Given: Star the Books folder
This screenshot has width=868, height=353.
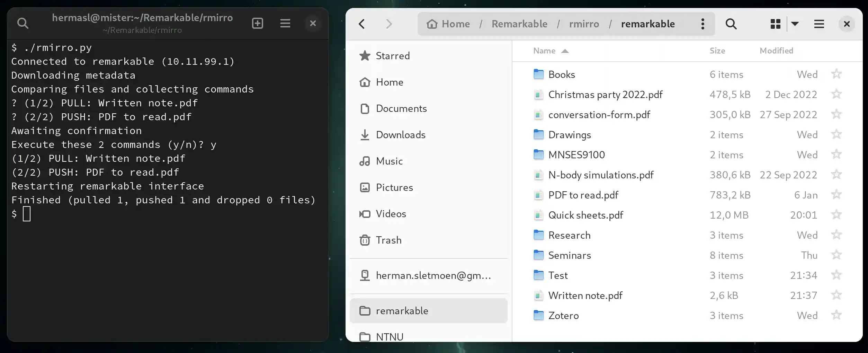Looking at the screenshot, I should (x=837, y=74).
